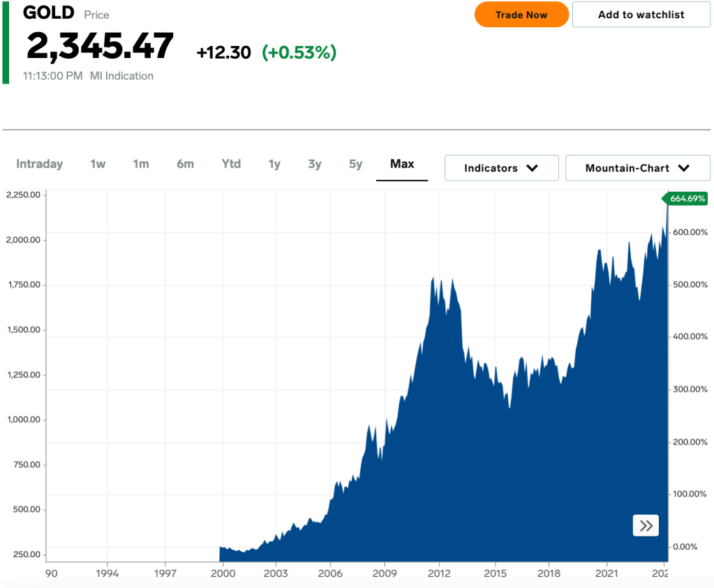This screenshot has height=588, width=714.
Task: Click the double-arrow expand icon on chart
Action: (x=646, y=526)
